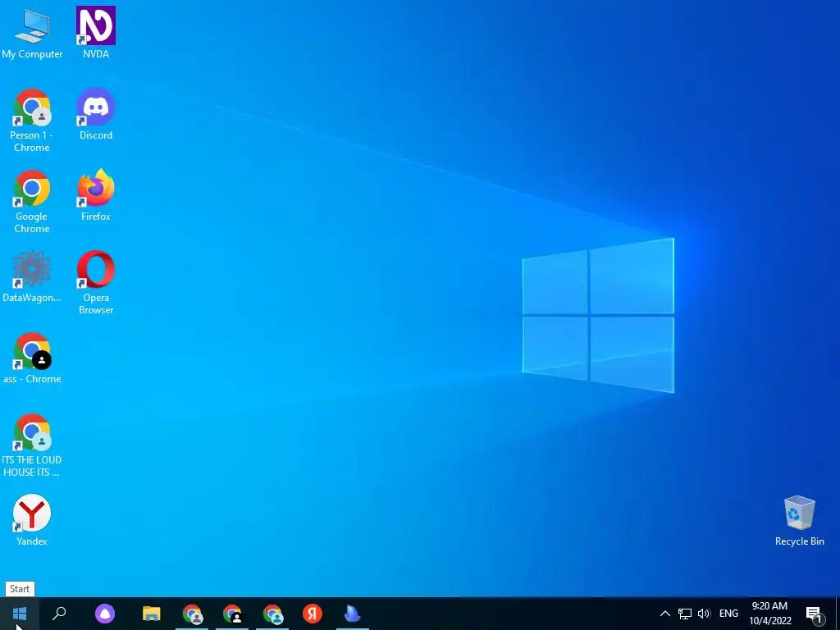Select the ass - Chrome desktop shortcut

32,358
